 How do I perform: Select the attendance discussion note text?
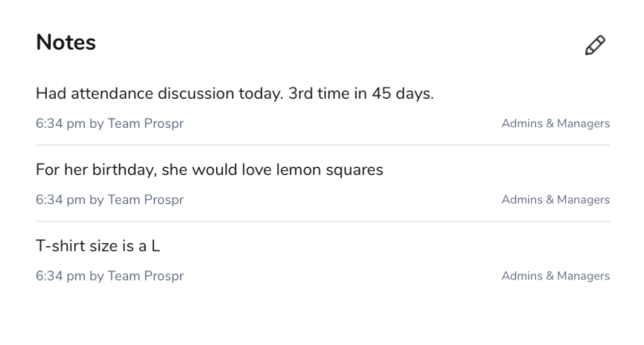235,94
